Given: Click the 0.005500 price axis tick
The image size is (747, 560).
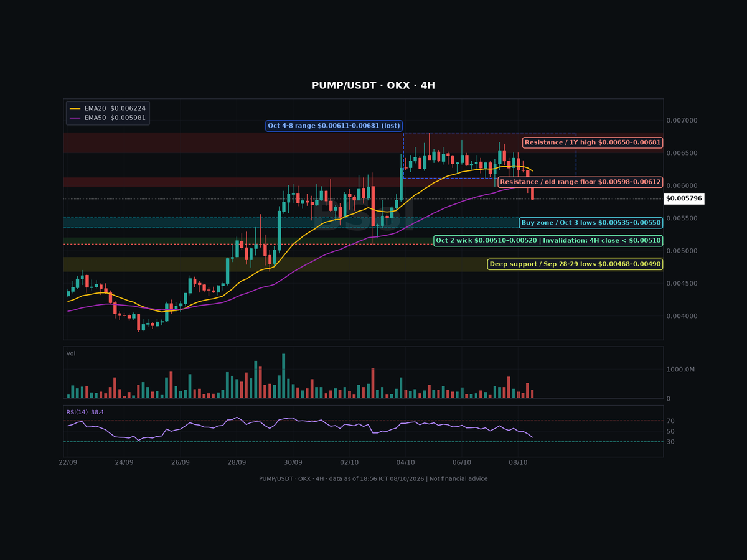Looking at the screenshot, I should tap(682, 218).
